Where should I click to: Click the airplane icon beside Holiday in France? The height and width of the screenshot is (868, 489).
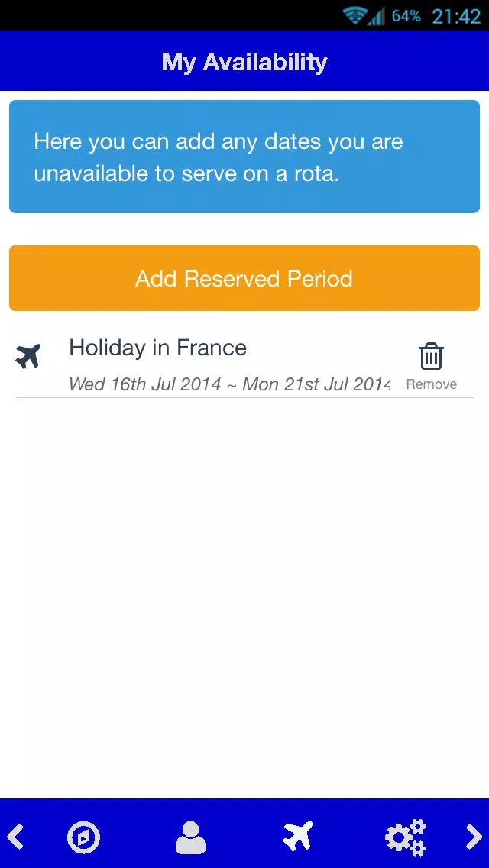28,357
